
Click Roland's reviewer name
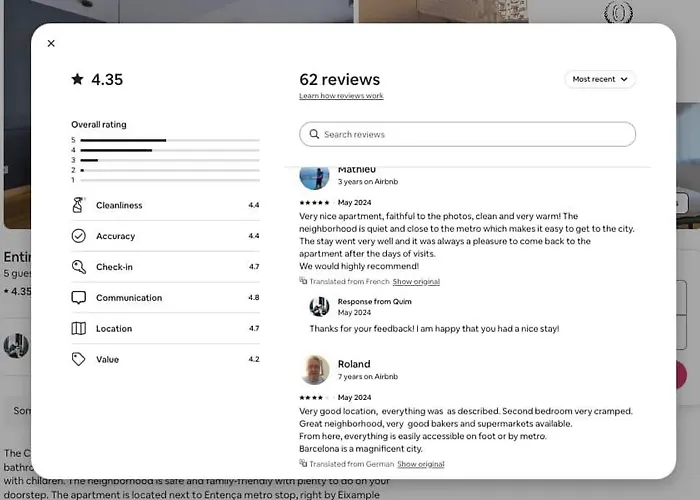[354, 364]
